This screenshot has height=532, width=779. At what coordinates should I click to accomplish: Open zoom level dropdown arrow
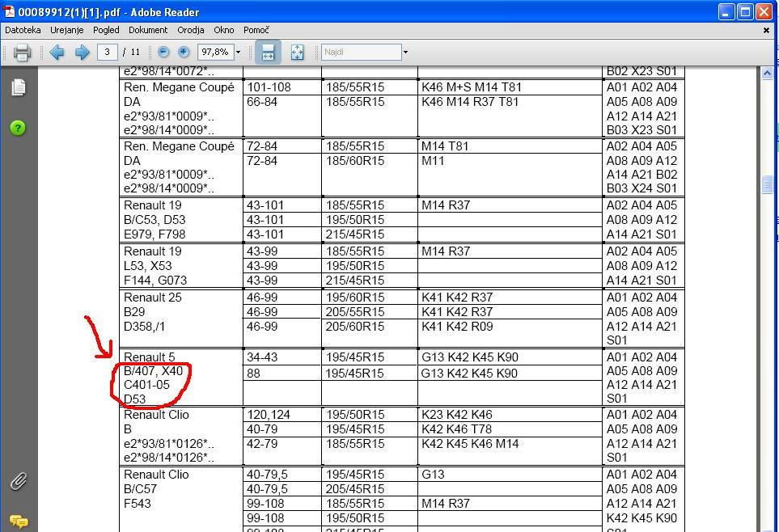coord(238,53)
